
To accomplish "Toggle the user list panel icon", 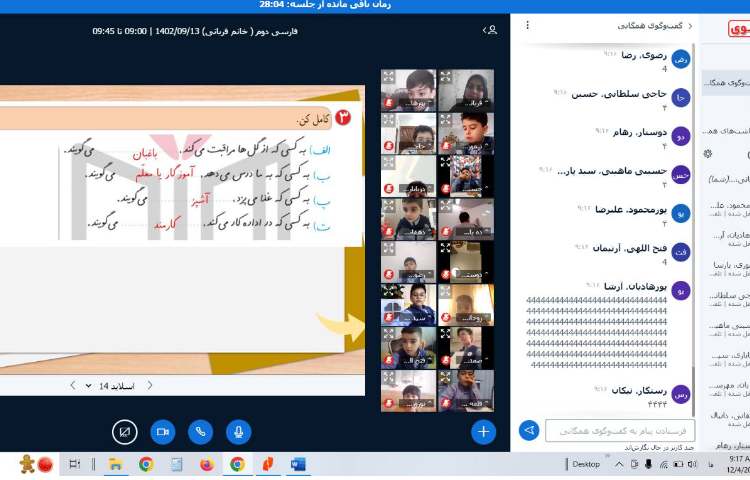I will (490, 31).
